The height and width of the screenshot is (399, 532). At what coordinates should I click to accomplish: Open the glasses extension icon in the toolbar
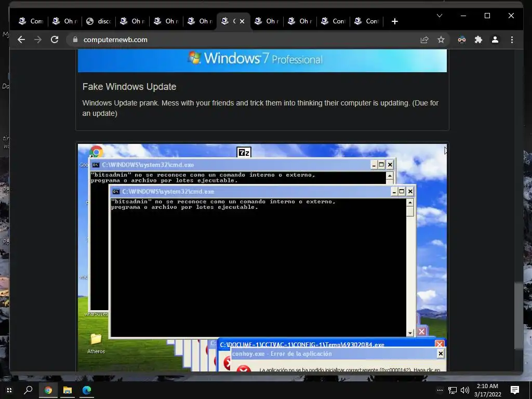(x=462, y=39)
